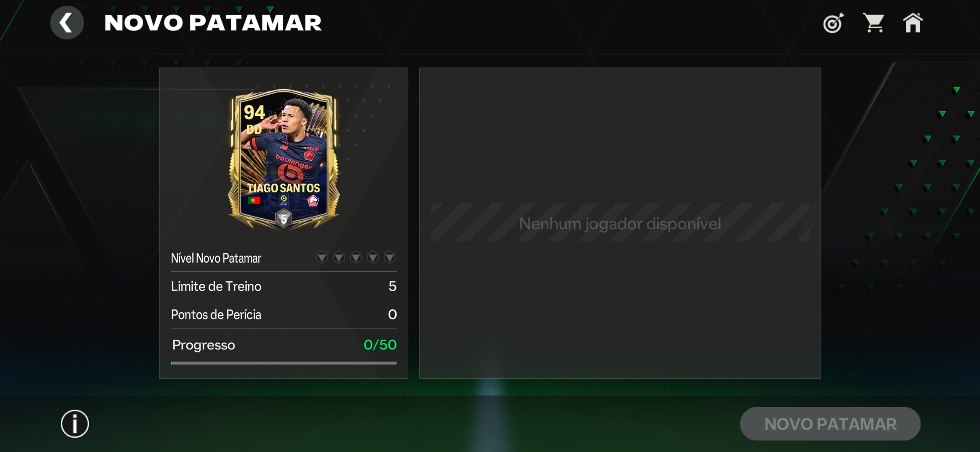Return to the home screen icon
The width and height of the screenshot is (980, 452).
(913, 23)
